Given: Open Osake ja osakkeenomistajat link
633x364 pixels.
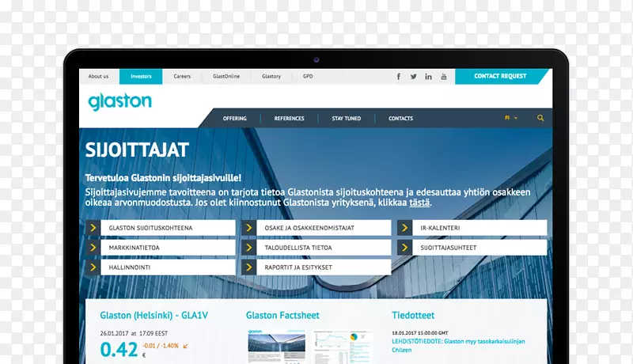Looking at the screenshot, I should pos(324,228).
